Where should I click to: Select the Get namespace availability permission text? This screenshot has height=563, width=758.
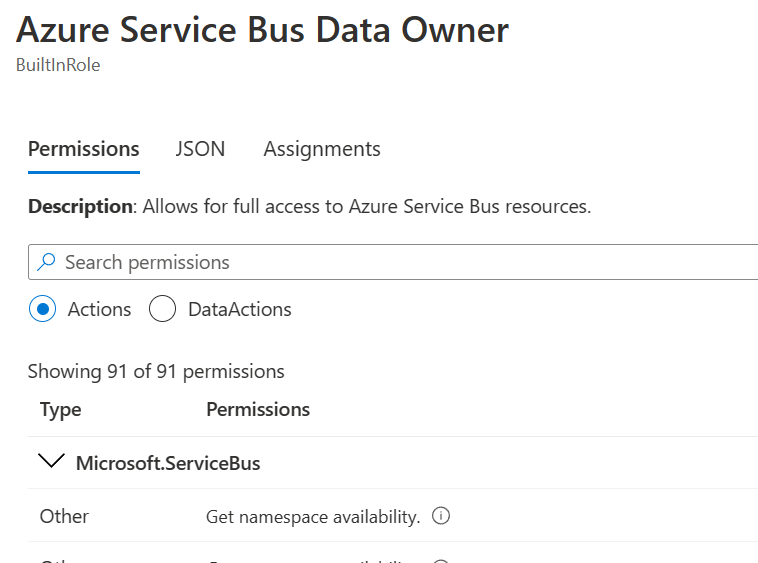click(x=312, y=517)
